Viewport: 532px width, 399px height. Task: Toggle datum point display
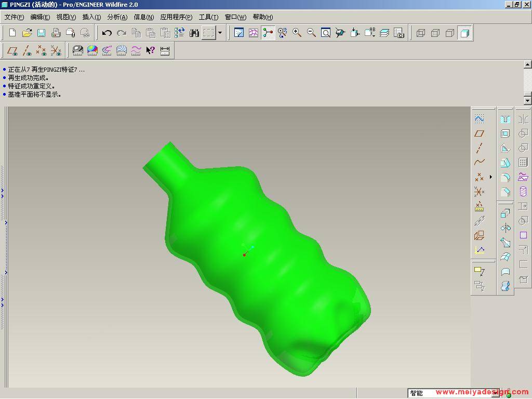[x=42, y=50]
